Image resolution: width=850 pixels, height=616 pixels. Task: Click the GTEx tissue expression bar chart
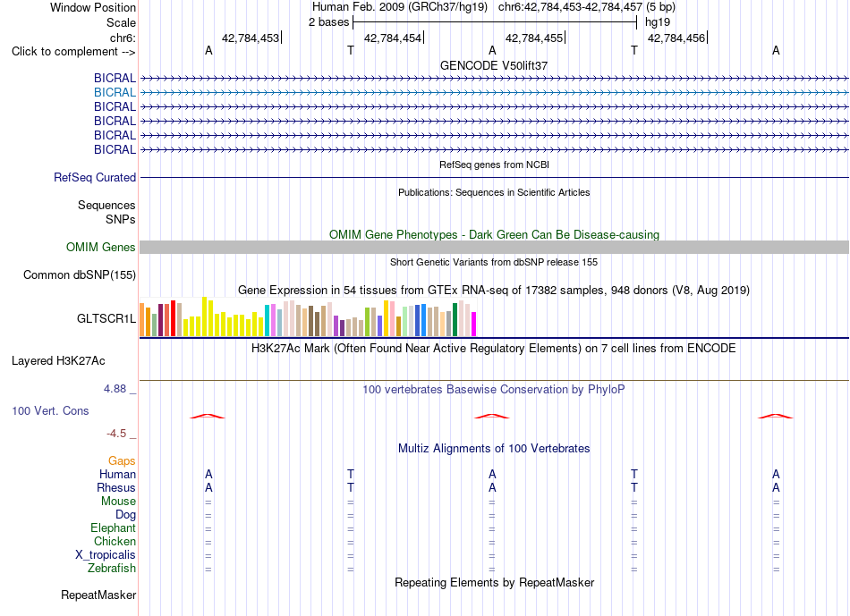tap(308, 316)
